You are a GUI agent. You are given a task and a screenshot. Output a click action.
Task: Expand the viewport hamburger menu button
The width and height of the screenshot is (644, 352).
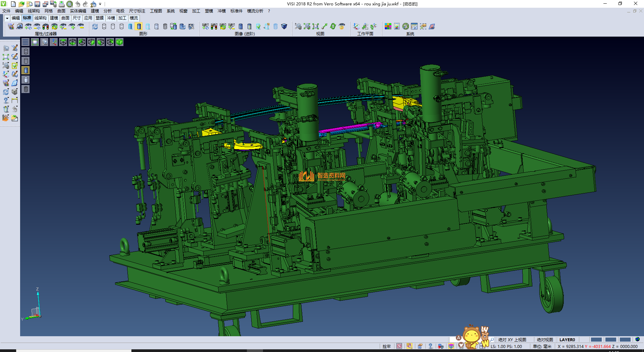coord(25,42)
